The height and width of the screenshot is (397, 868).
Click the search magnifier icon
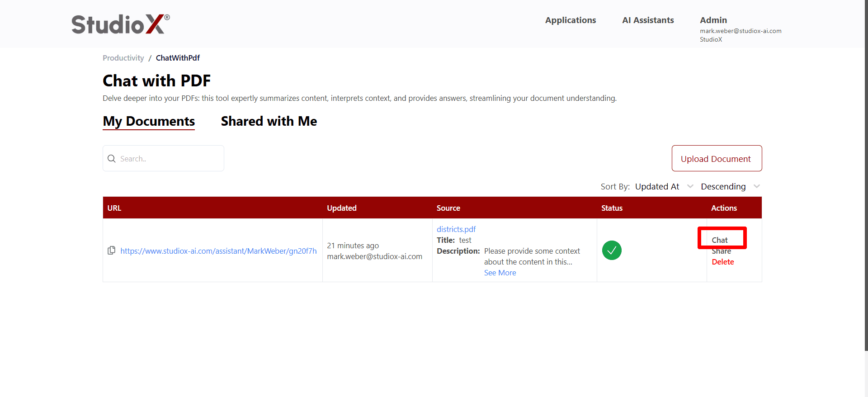point(112,159)
